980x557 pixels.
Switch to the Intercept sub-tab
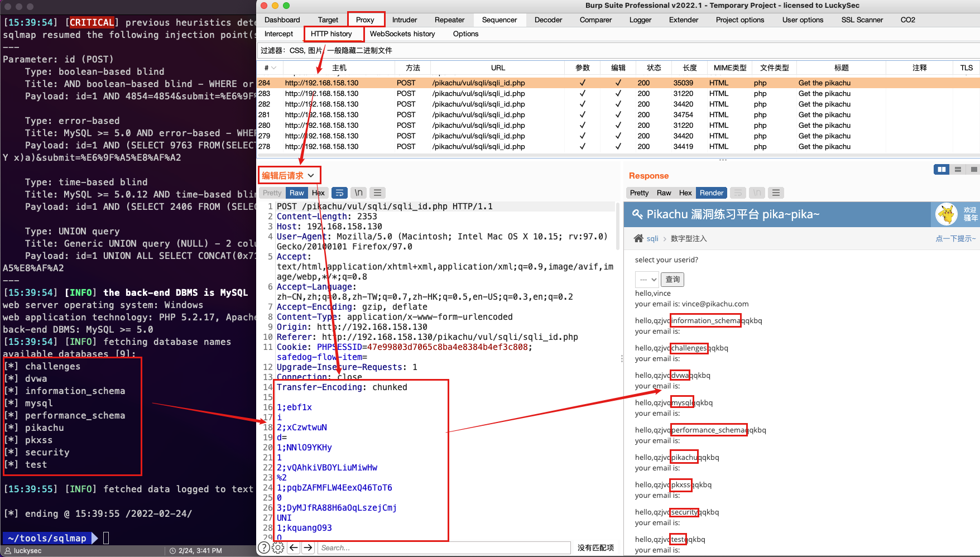coord(278,33)
